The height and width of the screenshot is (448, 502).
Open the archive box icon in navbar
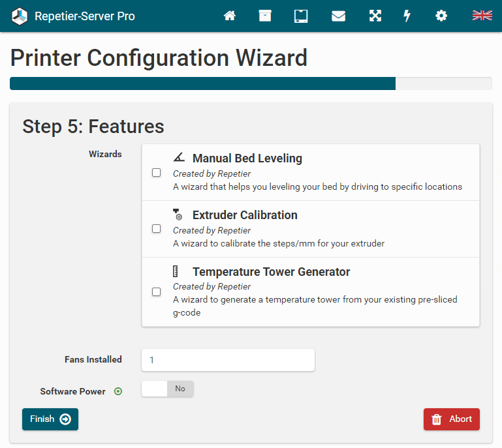click(264, 16)
